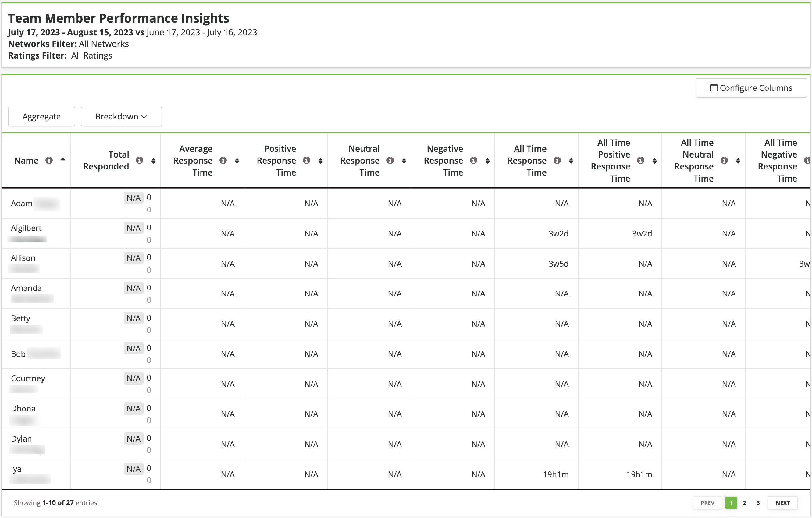Click Algilbert's 3w2d All Time Response Time
Viewport: 812px width, 518px height.
click(558, 233)
